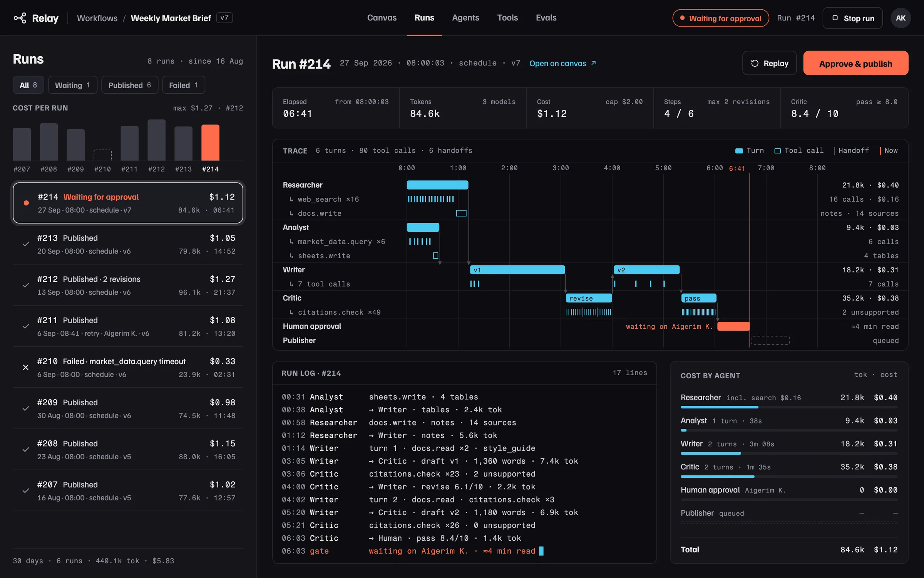Click the Critic cost progress bar
The height and width of the screenshot is (578, 924).
pyautogui.click(x=788, y=476)
